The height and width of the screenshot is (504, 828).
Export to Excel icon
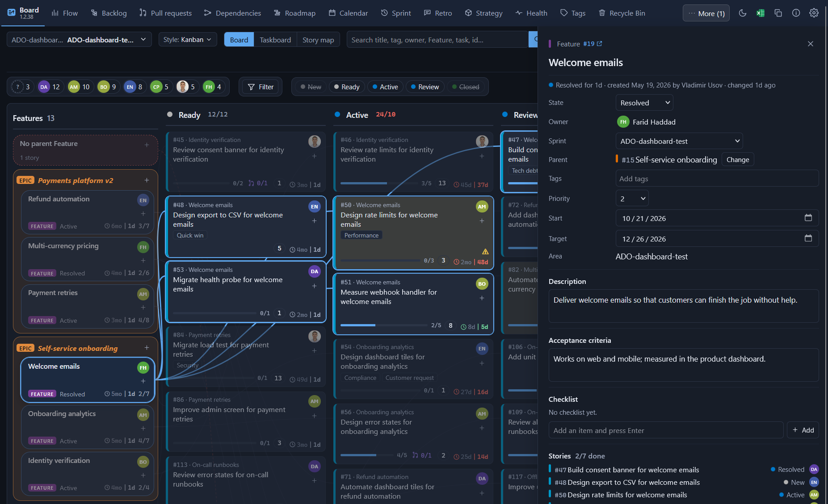pos(761,13)
